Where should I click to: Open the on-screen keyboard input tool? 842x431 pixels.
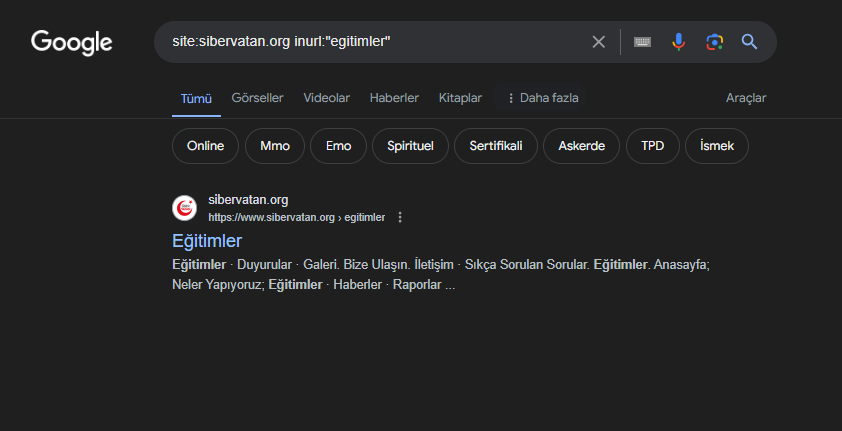pyautogui.click(x=643, y=42)
